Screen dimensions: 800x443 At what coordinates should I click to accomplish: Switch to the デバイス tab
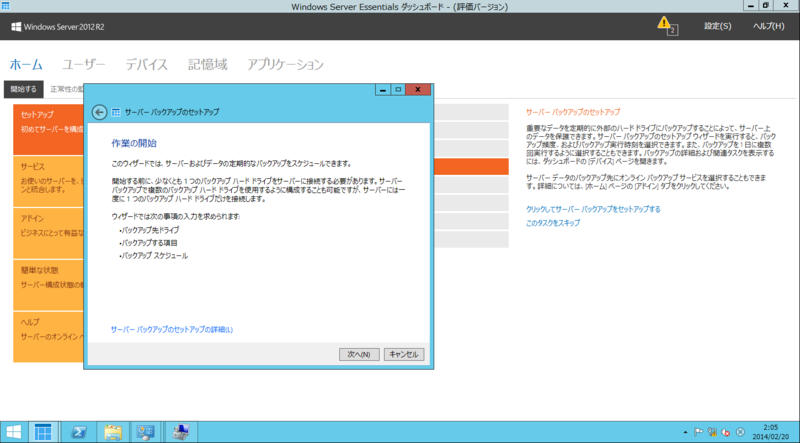point(146,65)
